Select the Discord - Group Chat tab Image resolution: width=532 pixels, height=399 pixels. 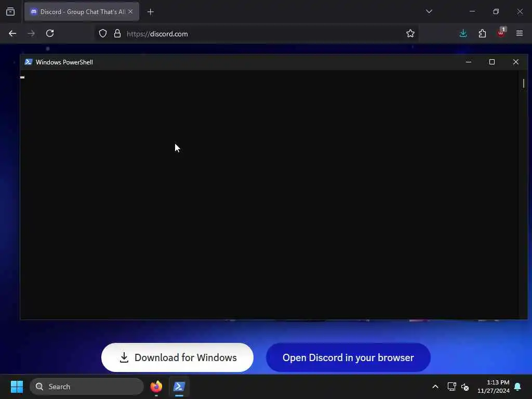pos(82,12)
